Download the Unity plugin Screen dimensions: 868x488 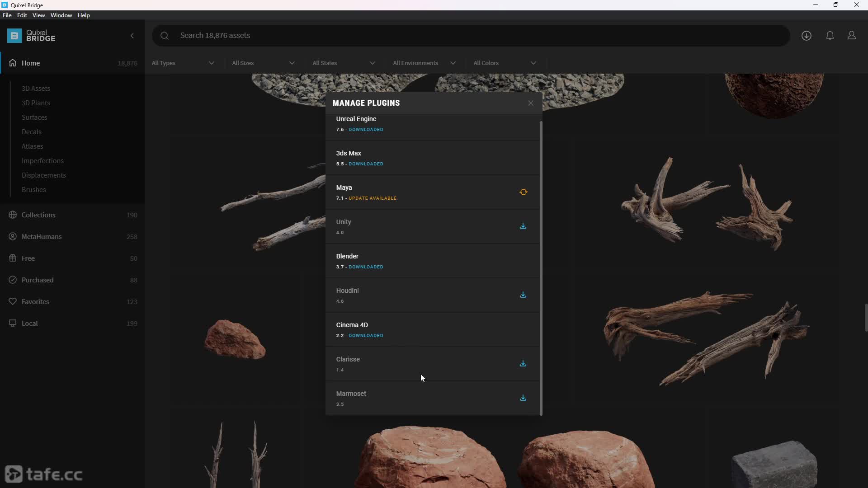tap(523, 226)
